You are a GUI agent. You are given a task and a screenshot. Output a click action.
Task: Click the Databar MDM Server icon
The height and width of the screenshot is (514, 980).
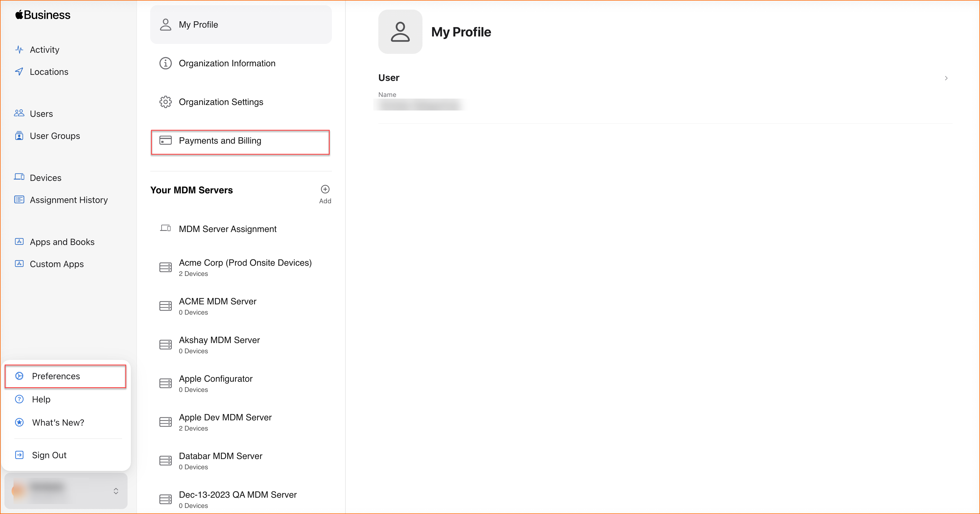pos(165,461)
